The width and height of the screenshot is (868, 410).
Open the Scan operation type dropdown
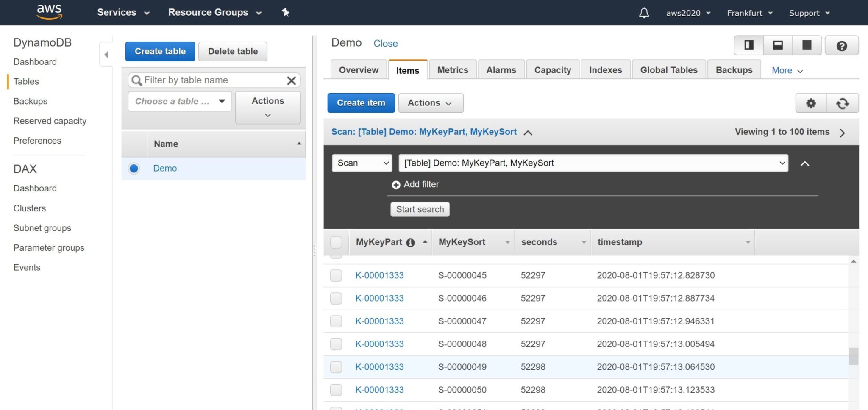(x=362, y=163)
